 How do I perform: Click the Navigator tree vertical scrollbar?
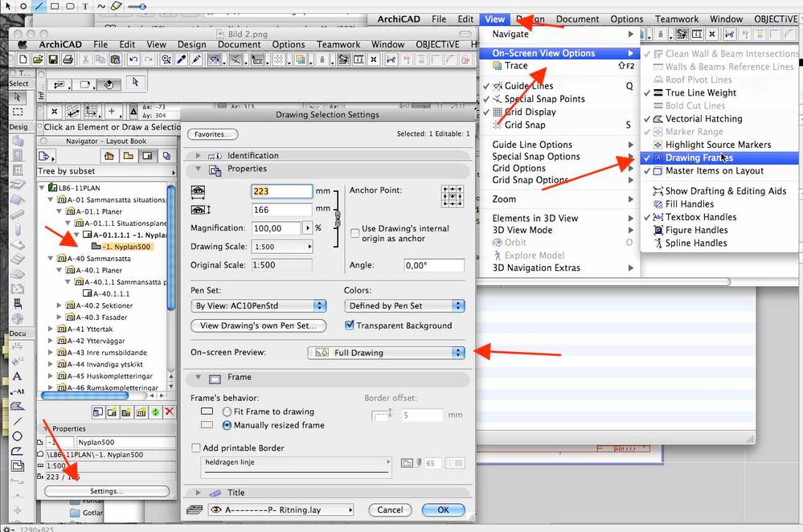pyautogui.click(x=171, y=248)
